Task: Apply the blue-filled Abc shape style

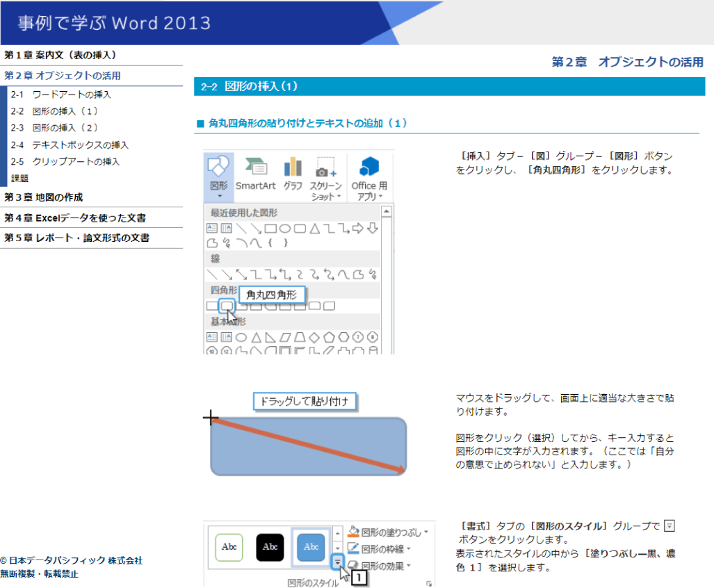Action: tap(311, 547)
